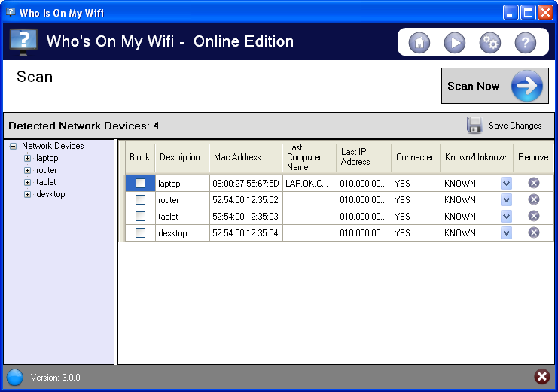Open Known/Unknown dropdown for router
Screen dimensions: 558x392
506,200
